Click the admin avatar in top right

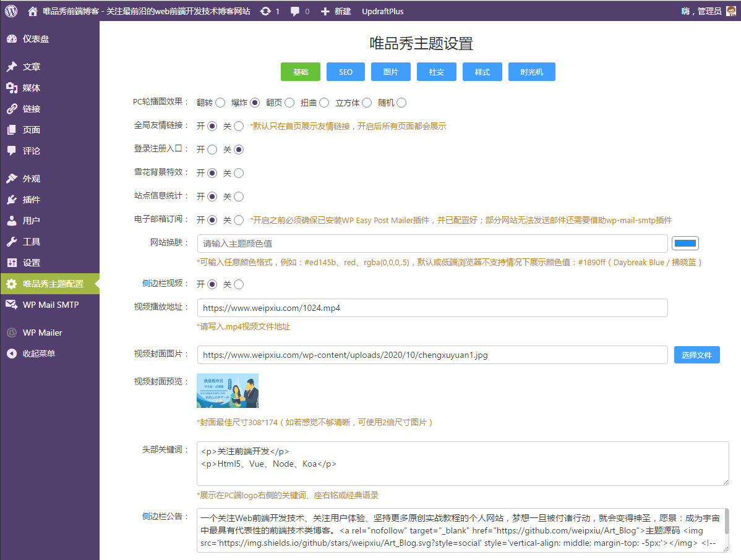pyautogui.click(x=730, y=11)
